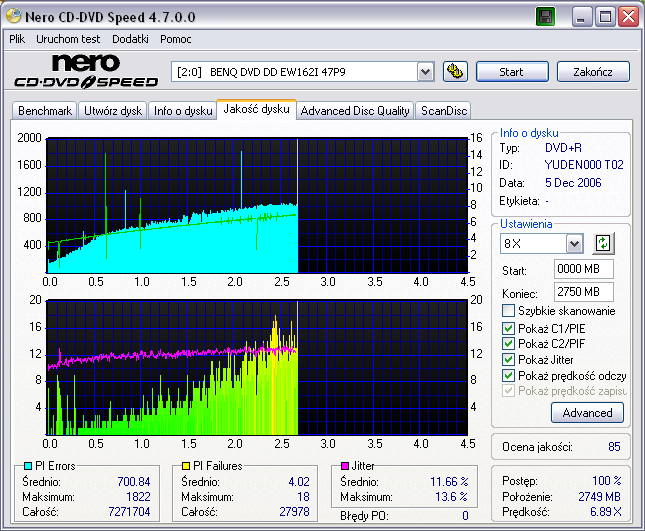Close the Nero CD-DVD Speed window

tap(629, 17)
